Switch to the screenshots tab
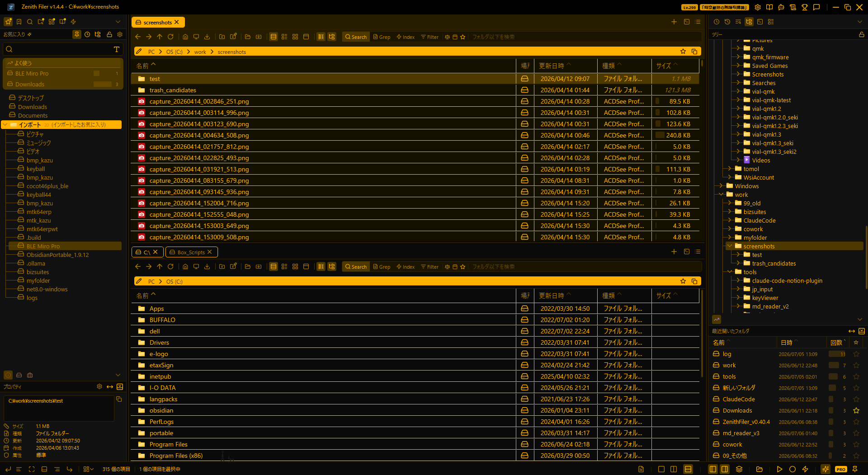Image resolution: width=868 pixels, height=475 pixels. (x=158, y=22)
